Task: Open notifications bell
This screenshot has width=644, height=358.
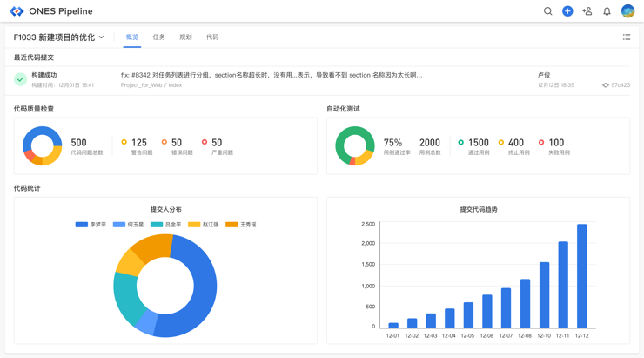Action: click(607, 11)
